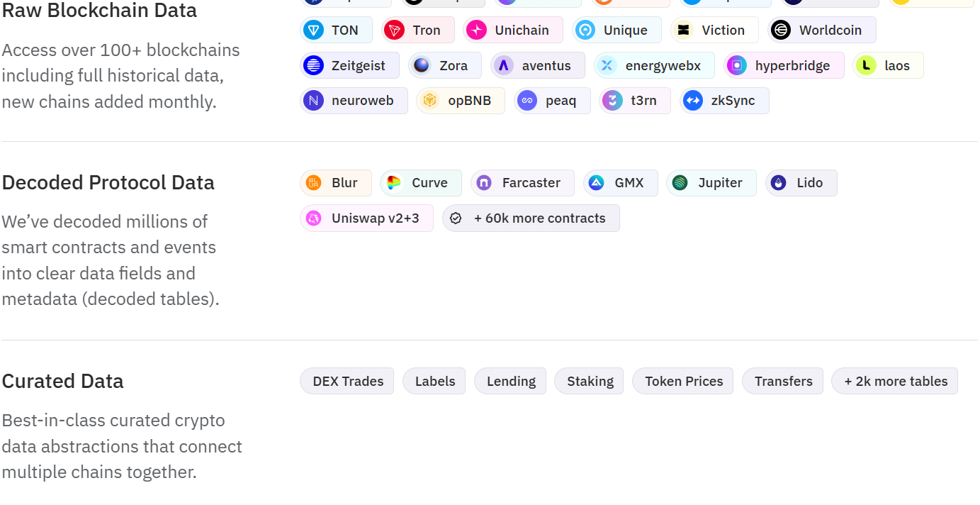Image resolution: width=980 pixels, height=505 pixels.
Task: Click the 'Worldcoin' chain name
Action: click(830, 30)
